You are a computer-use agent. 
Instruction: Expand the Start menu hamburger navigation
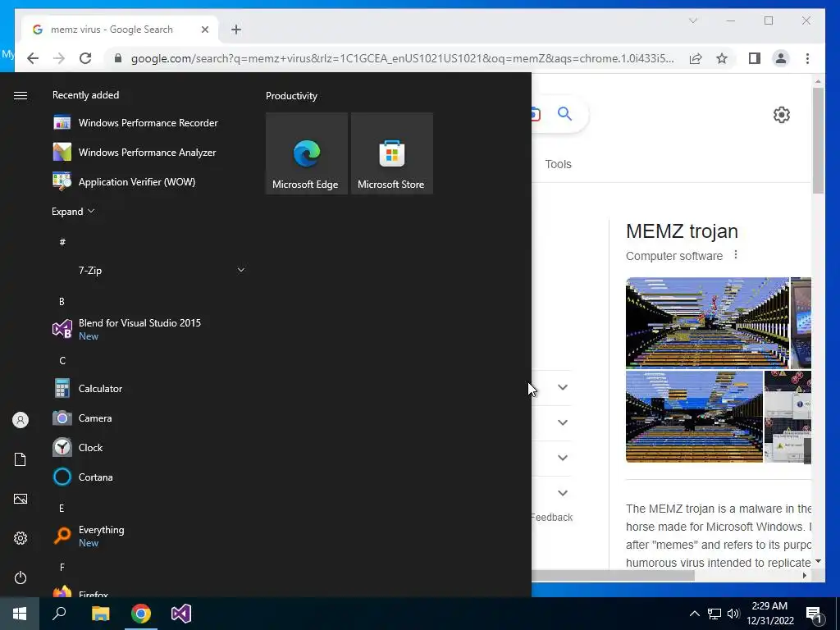point(21,95)
